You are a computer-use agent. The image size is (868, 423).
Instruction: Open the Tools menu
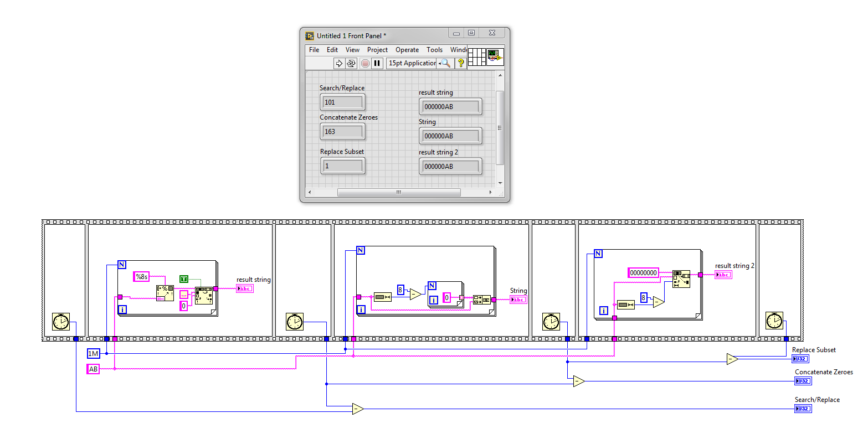(435, 50)
